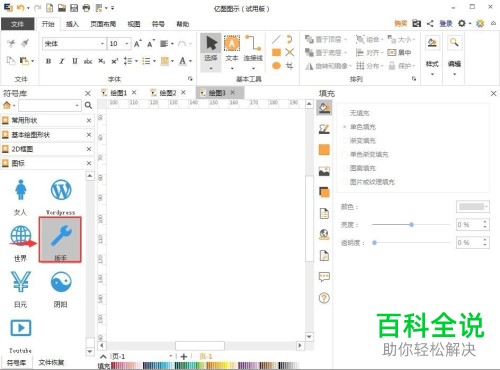Select 图案填充 pattern fill option
Viewport: 500px width, 370px height.
359,168
